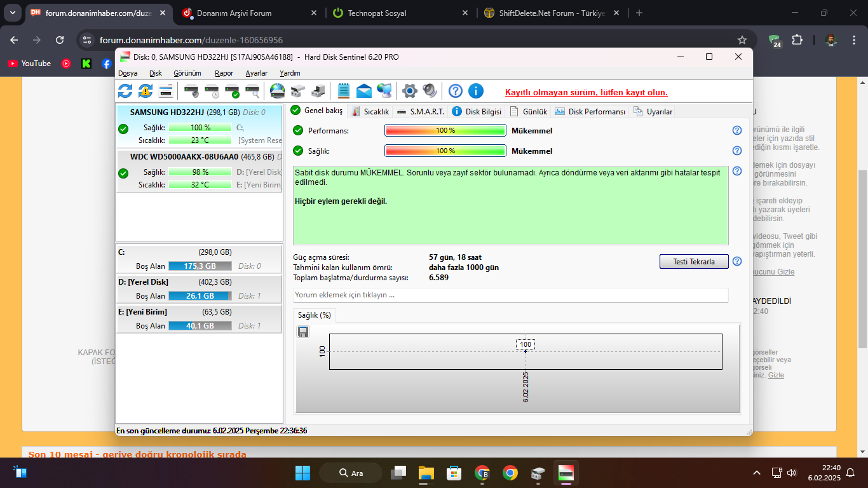
Task: Click the Testi Tekrarla button
Action: tap(694, 261)
